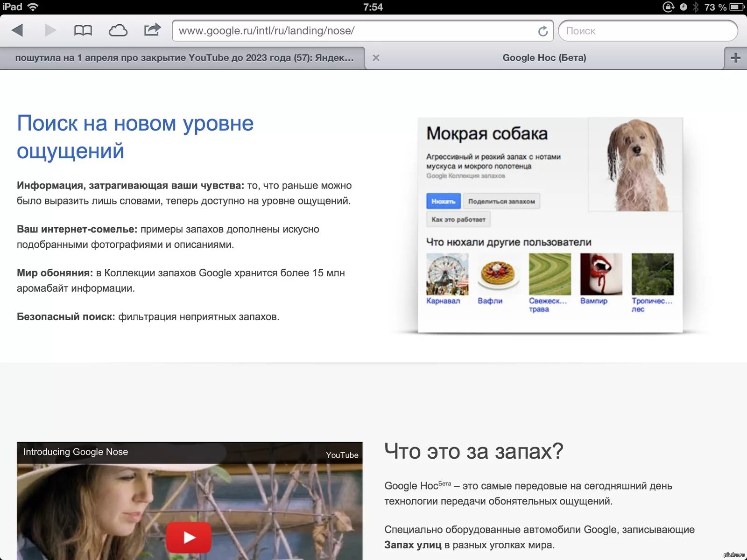Play the Introducing Google Nose video
Screen dimensions: 747x560
click(x=189, y=537)
